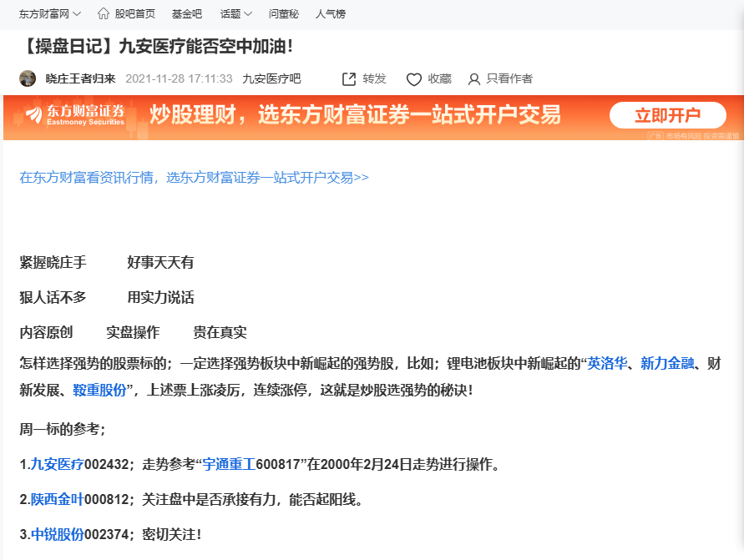Open the 人气榜 ranking page
The width and height of the screenshot is (744, 560).
[x=330, y=14]
